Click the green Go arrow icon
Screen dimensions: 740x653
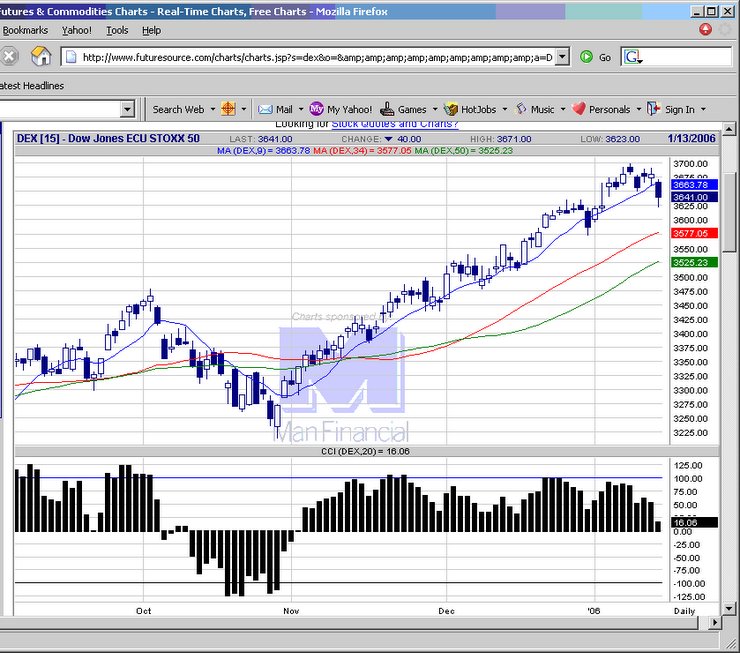[586, 57]
